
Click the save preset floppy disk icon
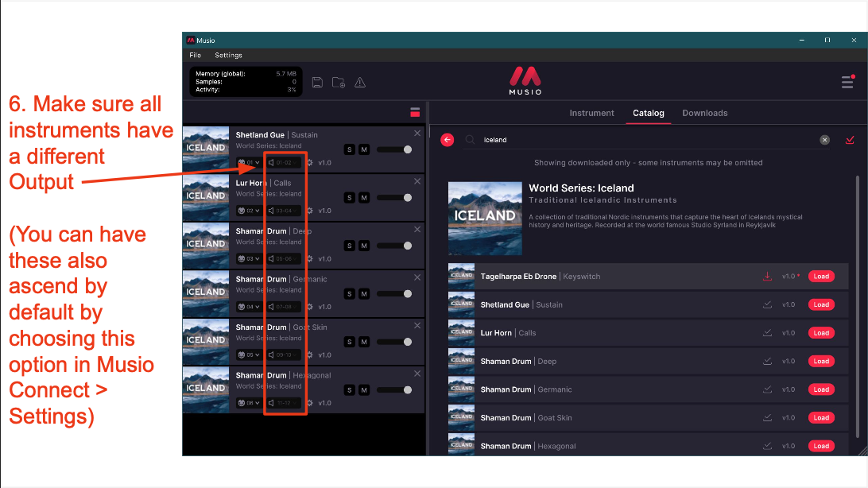pos(317,83)
